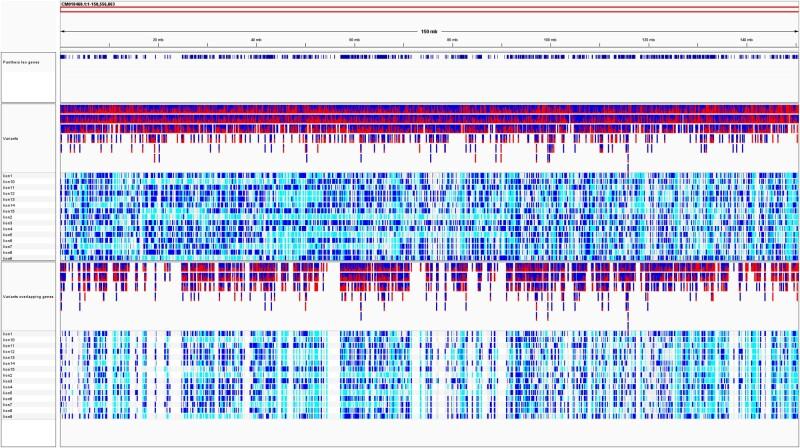The image size is (800, 448).
Task: Select lion6 sample in Variants track
Action: (x=7, y=240)
